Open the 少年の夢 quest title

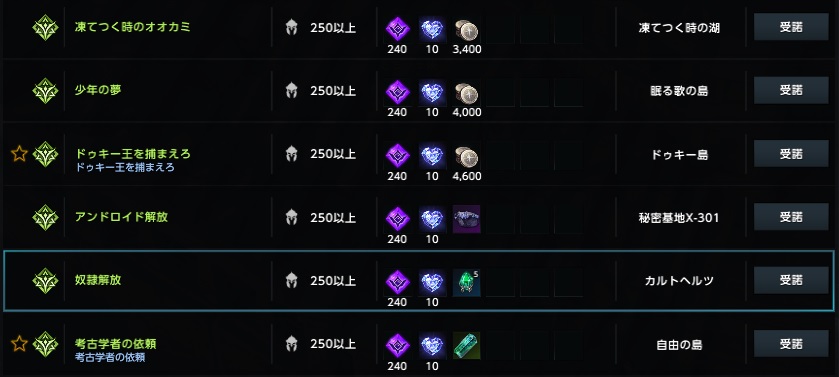(98, 90)
